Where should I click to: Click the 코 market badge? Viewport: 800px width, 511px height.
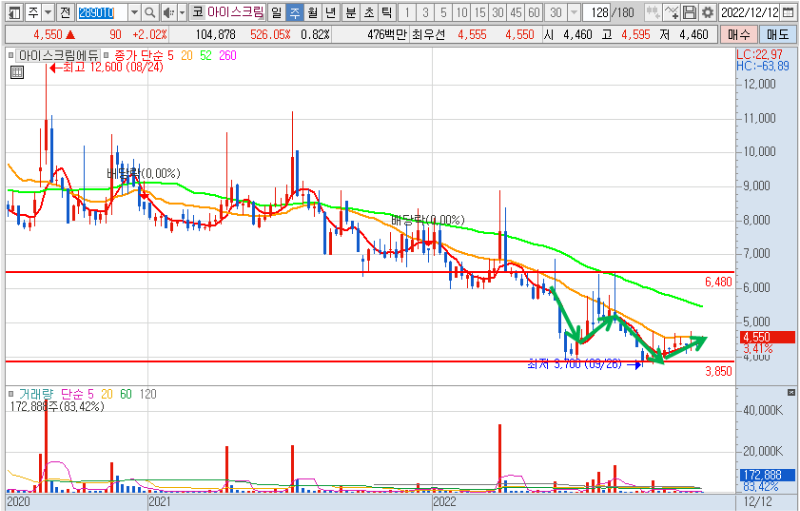pos(197,12)
